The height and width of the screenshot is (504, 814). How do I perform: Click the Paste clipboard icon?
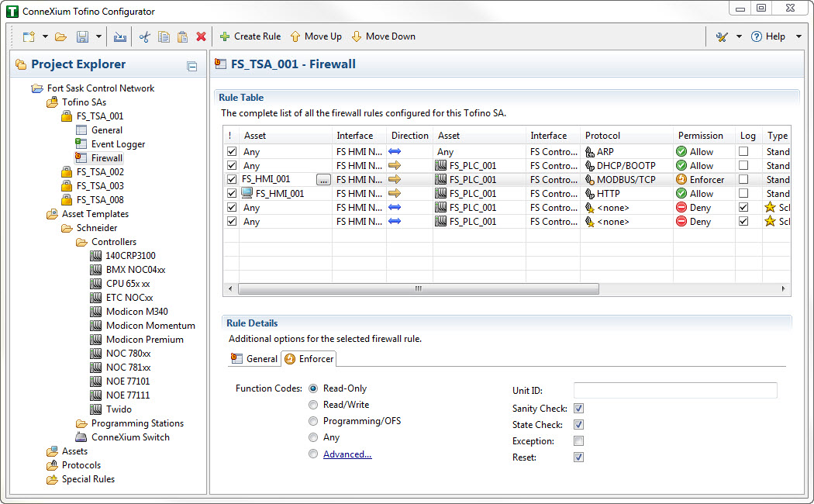point(182,36)
